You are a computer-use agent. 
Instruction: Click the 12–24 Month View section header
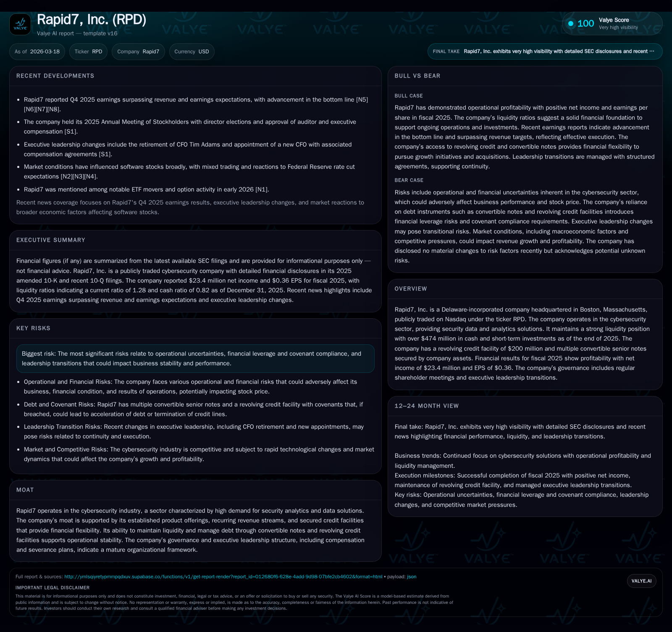point(427,406)
